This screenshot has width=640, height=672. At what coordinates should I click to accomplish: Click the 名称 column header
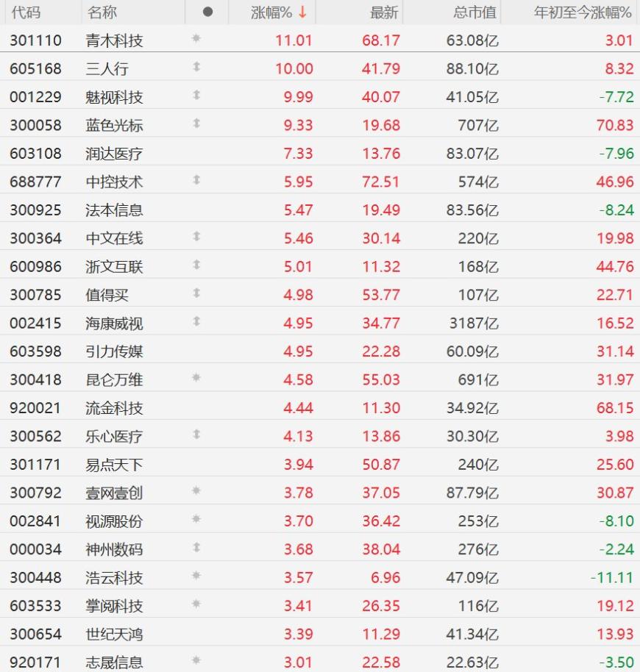102,12
